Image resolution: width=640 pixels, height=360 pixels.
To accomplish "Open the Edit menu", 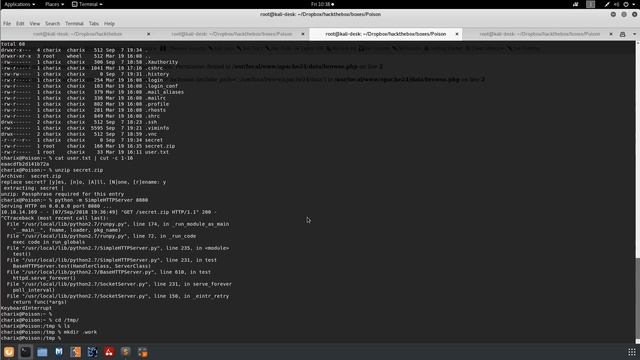I will tap(20, 24).
